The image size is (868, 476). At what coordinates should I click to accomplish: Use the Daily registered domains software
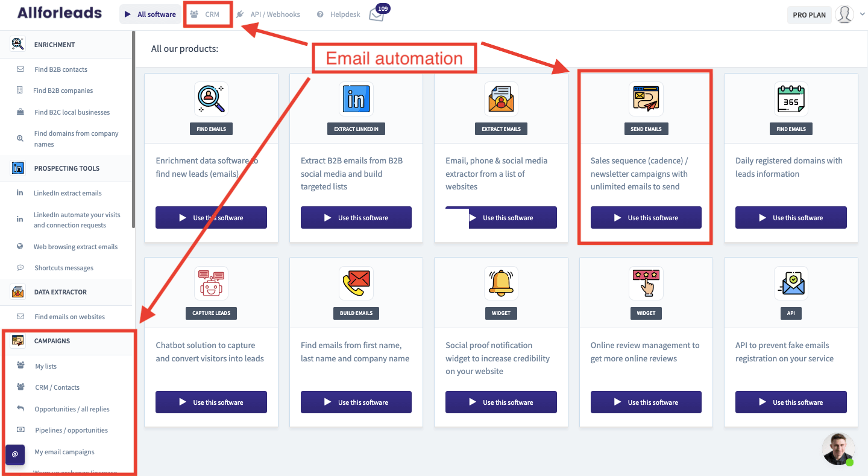click(x=791, y=218)
